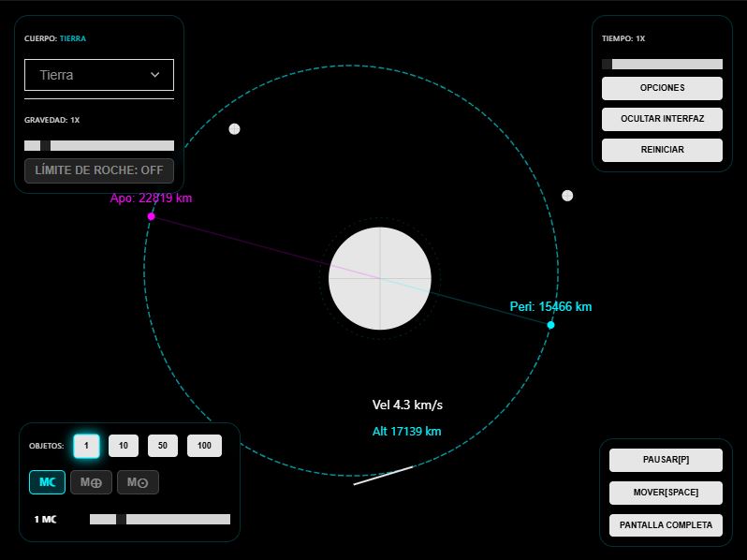The width and height of the screenshot is (747, 560).
Task: Adjust the 1 MC mass slider
Action: pos(160,519)
